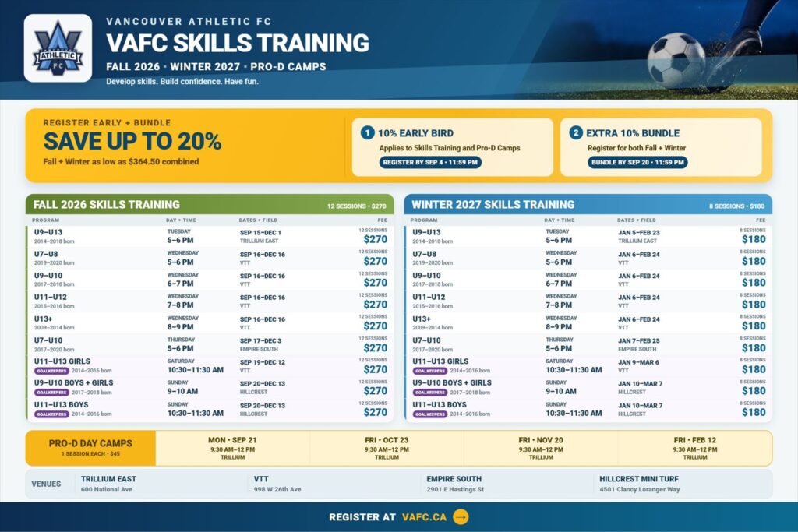Click the '12 SESSIONS · $270' Fall header label

point(357,206)
